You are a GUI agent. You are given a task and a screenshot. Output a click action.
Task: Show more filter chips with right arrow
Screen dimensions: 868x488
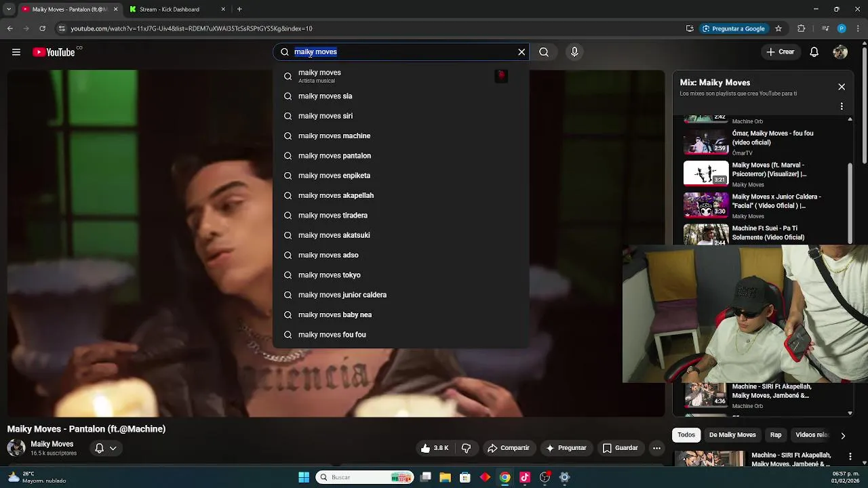pyautogui.click(x=843, y=436)
